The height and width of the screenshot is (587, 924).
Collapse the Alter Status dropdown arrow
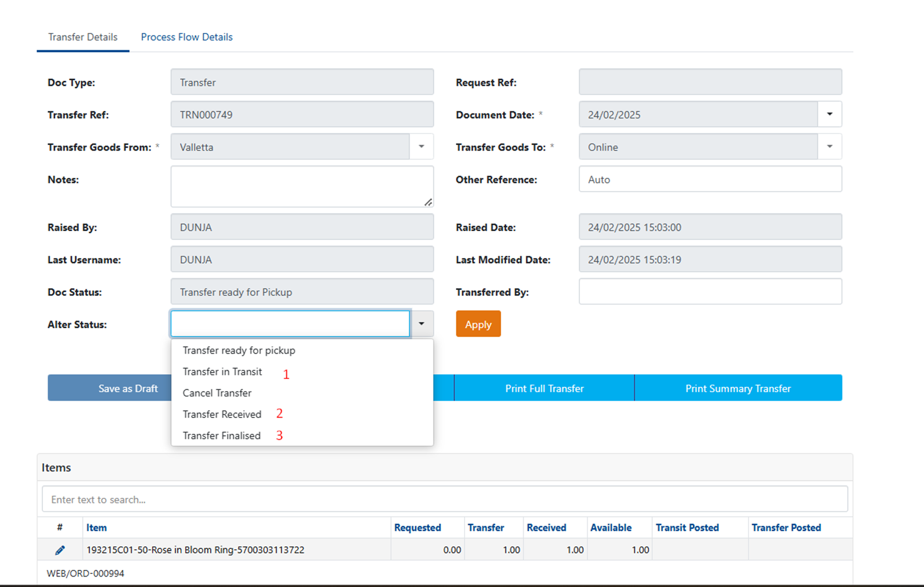(421, 324)
